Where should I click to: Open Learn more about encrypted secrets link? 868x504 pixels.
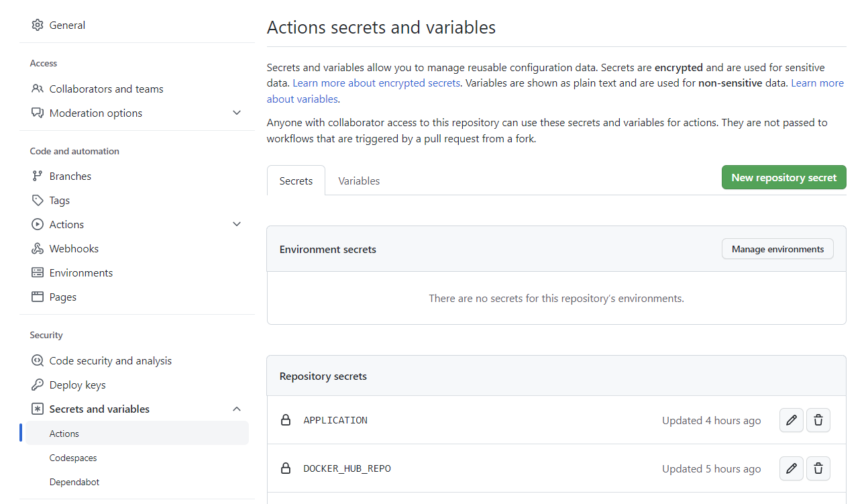[x=376, y=83]
